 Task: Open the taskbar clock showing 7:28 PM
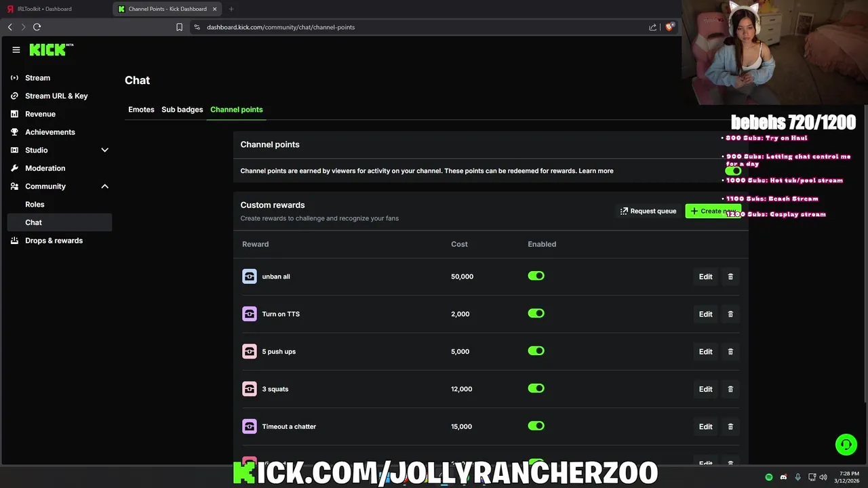(848, 477)
